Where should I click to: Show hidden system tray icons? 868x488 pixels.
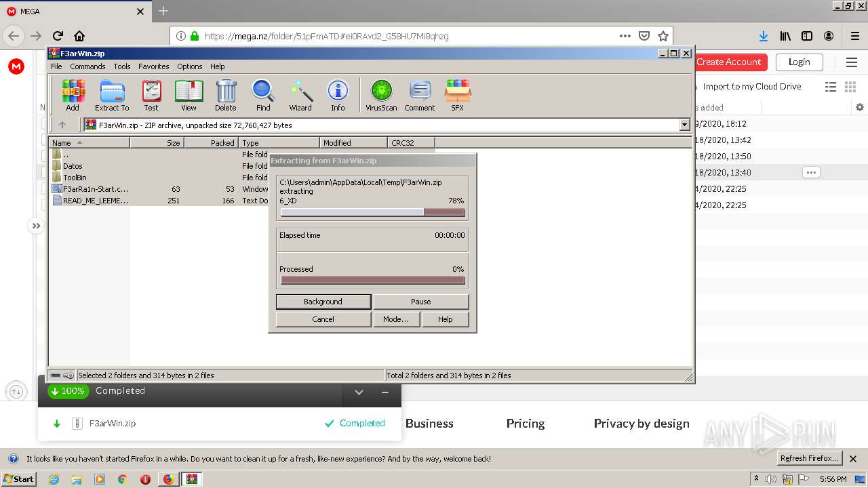756,479
